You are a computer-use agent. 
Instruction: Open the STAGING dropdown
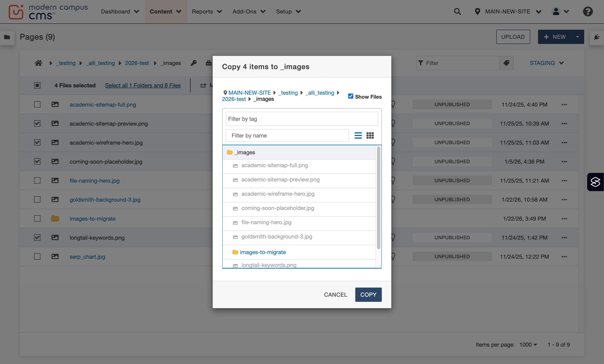click(547, 63)
